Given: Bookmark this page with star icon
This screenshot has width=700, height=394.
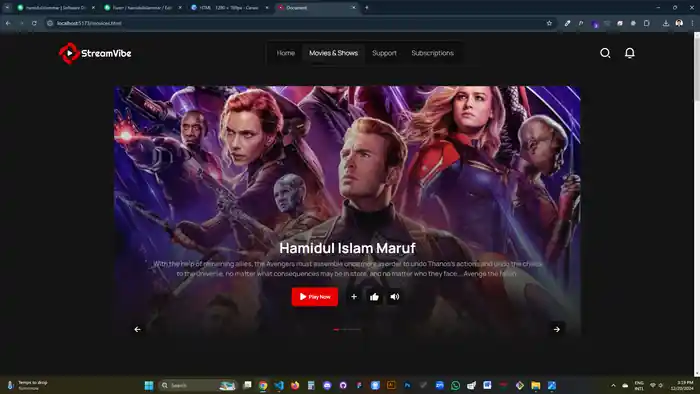Looking at the screenshot, I should (549, 23).
